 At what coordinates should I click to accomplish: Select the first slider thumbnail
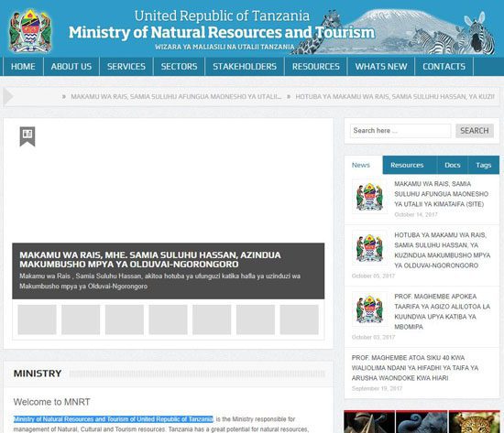tap(37, 319)
